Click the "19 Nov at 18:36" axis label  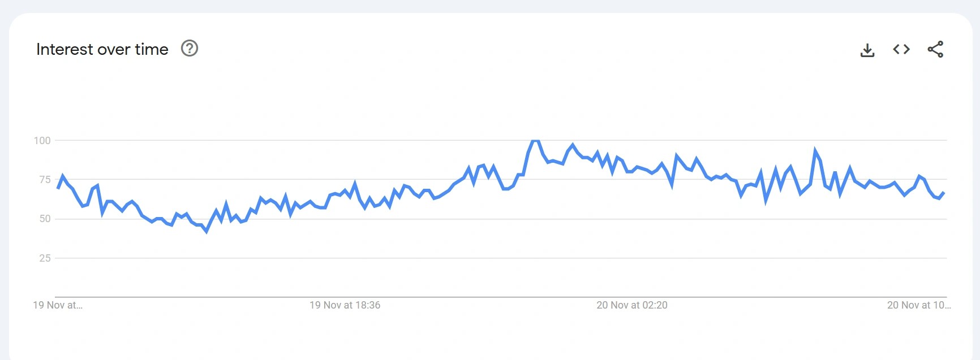(x=345, y=305)
